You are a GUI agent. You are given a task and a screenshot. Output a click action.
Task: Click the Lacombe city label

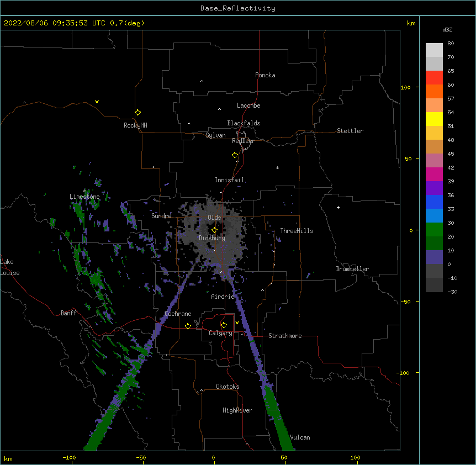coord(248,105)
